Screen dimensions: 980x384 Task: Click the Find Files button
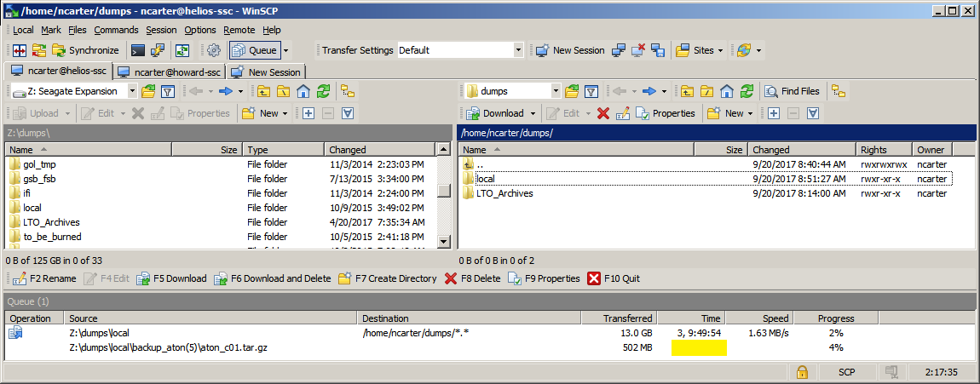[792, 91]
